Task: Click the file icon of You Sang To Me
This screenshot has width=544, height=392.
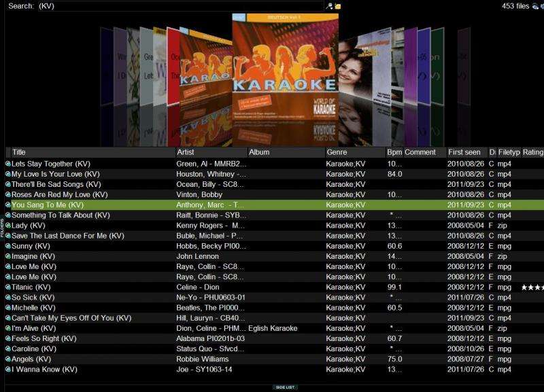Action: coord(8,205)
